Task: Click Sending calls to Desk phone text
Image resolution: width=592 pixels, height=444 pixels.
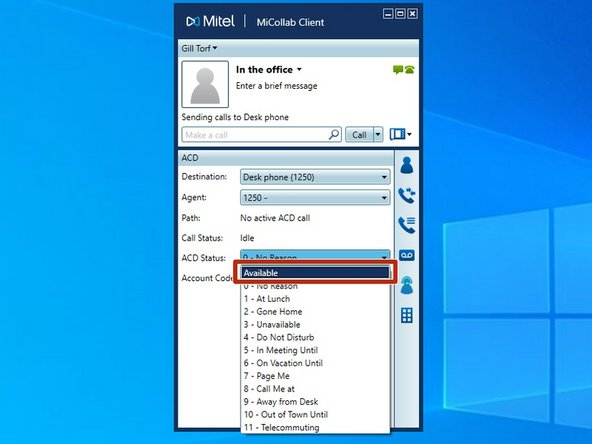Action: 235,117
